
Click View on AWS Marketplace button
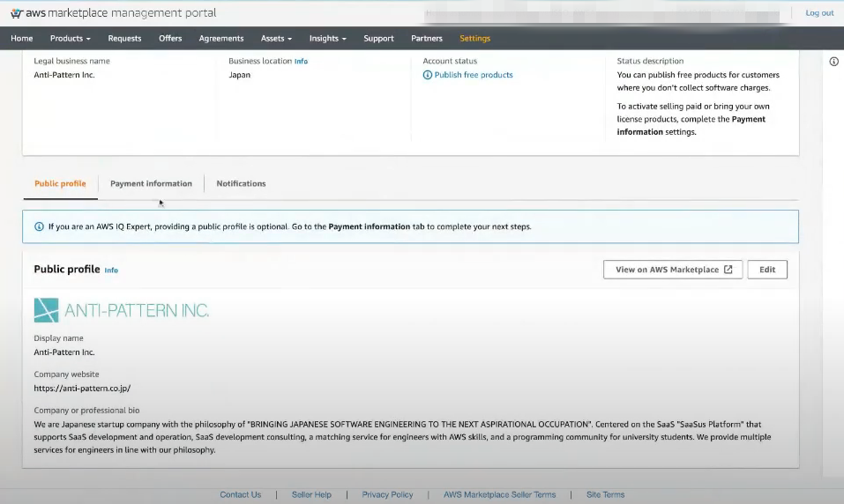point(673,270)
